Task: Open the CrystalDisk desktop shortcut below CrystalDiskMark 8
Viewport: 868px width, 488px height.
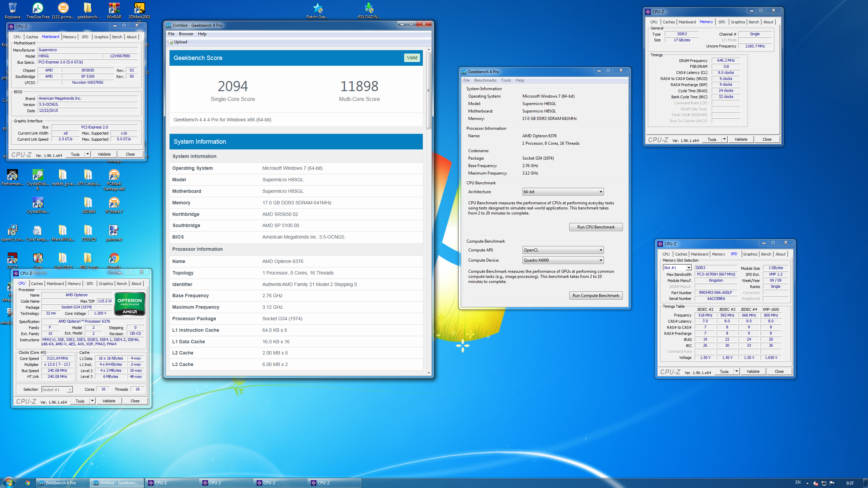Action: point(38,205)
